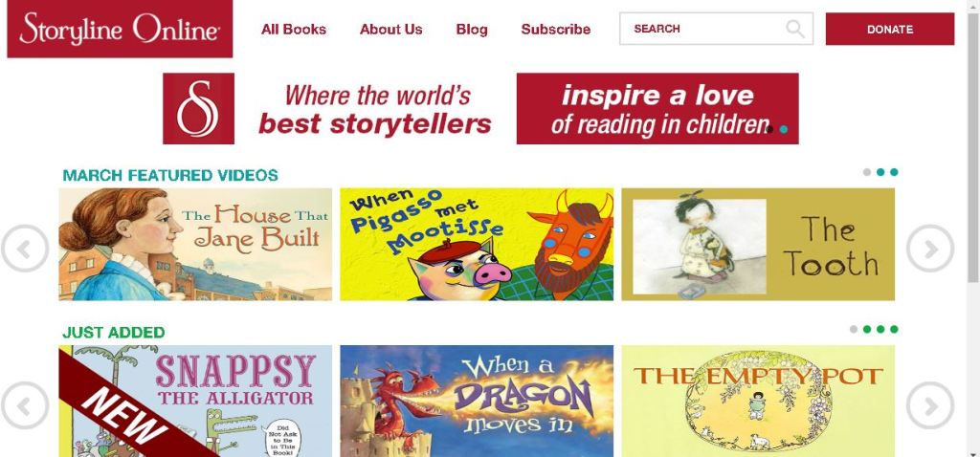Open When Pigasso Met Mootisse thumbnail

(x=477, y=244)
